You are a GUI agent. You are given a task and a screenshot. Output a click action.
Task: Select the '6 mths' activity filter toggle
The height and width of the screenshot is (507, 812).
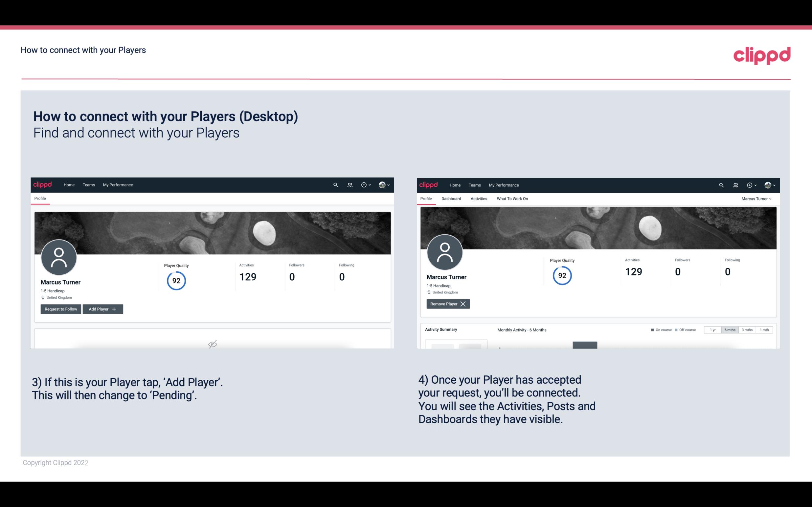[729, 329]
